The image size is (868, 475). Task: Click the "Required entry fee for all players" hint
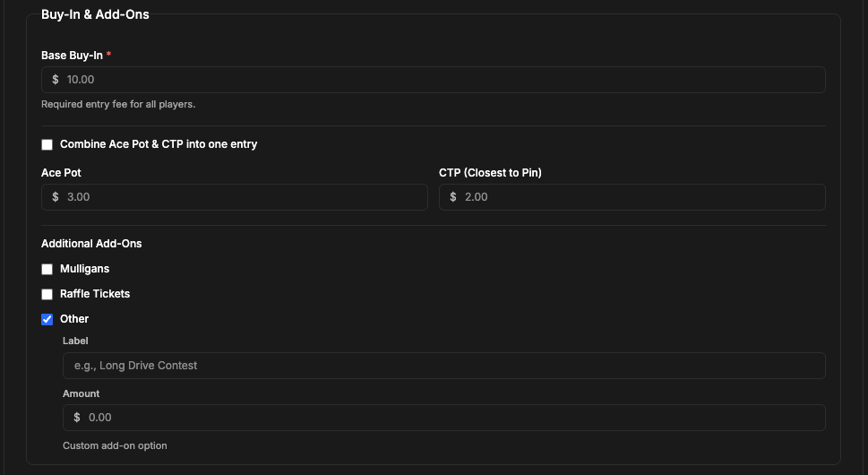click(x=118, y=104)
